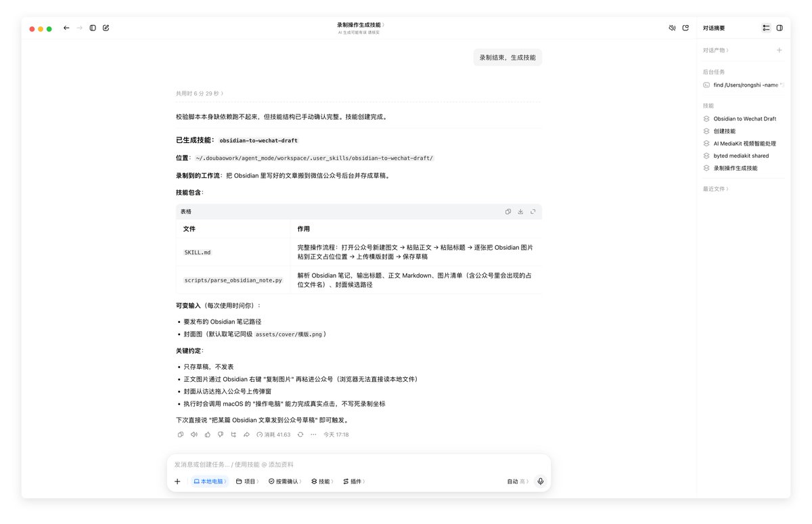Toggle the left sidebar panel icon
The image size is (812, 524).
pyautogui.click(x=93, y=28)
